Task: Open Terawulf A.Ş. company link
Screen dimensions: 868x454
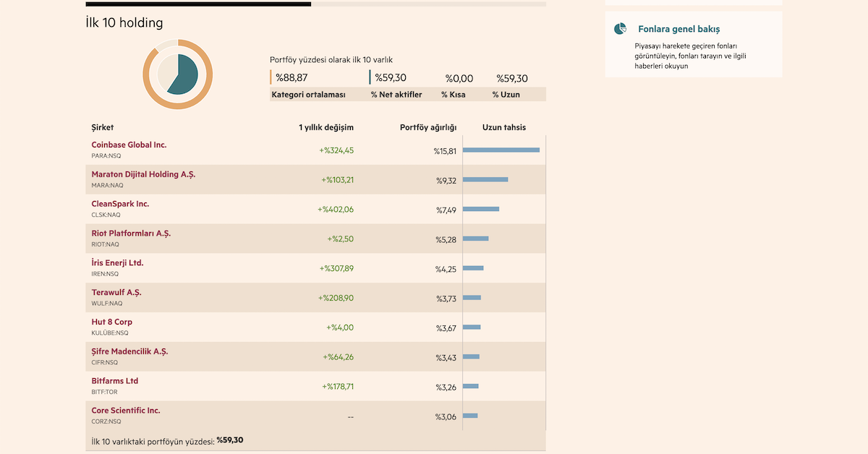Action: (x=116, y=292)
